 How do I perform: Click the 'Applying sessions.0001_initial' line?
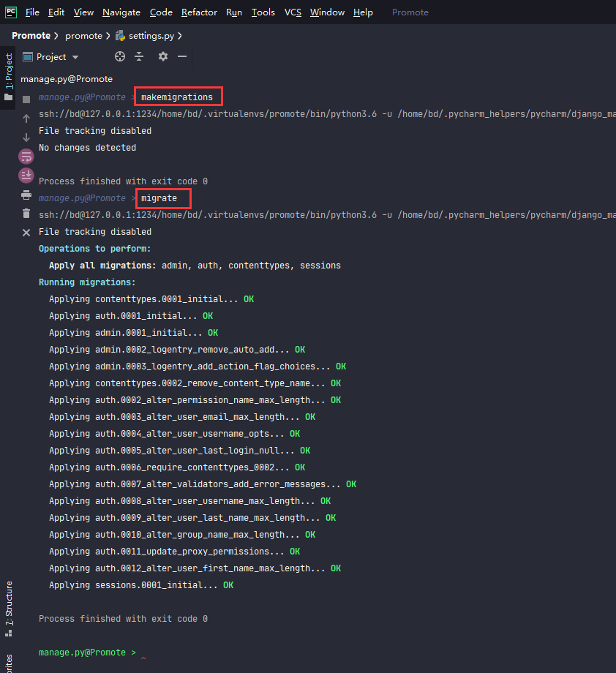coord(140,585)
